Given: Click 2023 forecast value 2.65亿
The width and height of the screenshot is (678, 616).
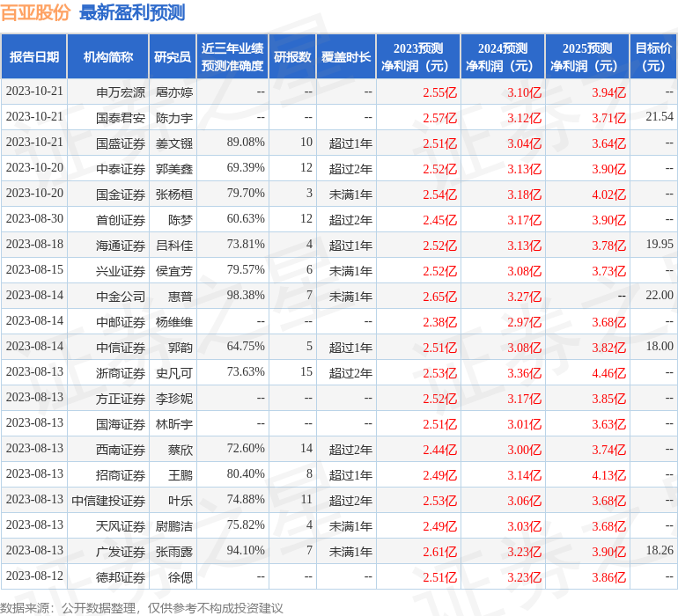Looking at the screenshot, I should click(439, 297).
